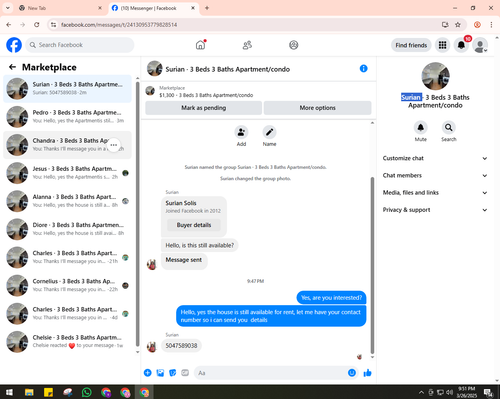Viewport: 500px width, 399px height.
Task: Open the emoji picker in message box
Action: pyautogui.click(x=352, y=373)
